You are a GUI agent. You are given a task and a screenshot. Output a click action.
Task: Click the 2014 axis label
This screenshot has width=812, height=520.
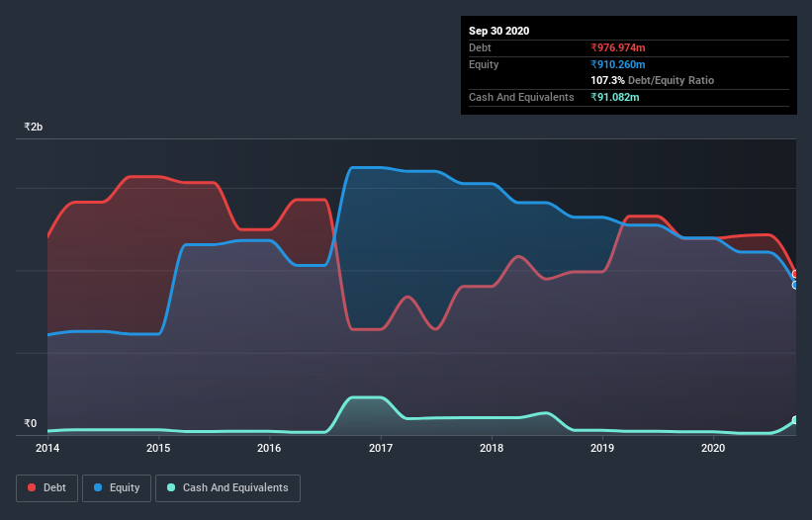[47, 448]
